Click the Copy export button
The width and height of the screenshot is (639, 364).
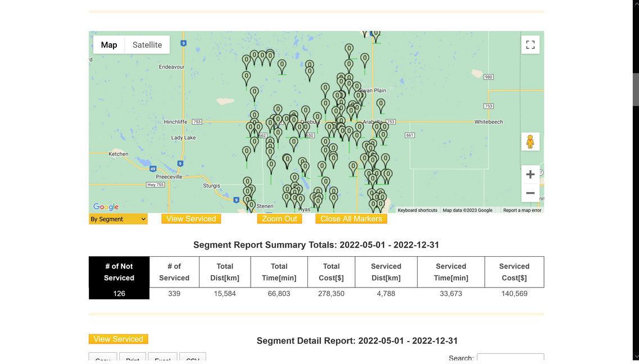[103, 357]
